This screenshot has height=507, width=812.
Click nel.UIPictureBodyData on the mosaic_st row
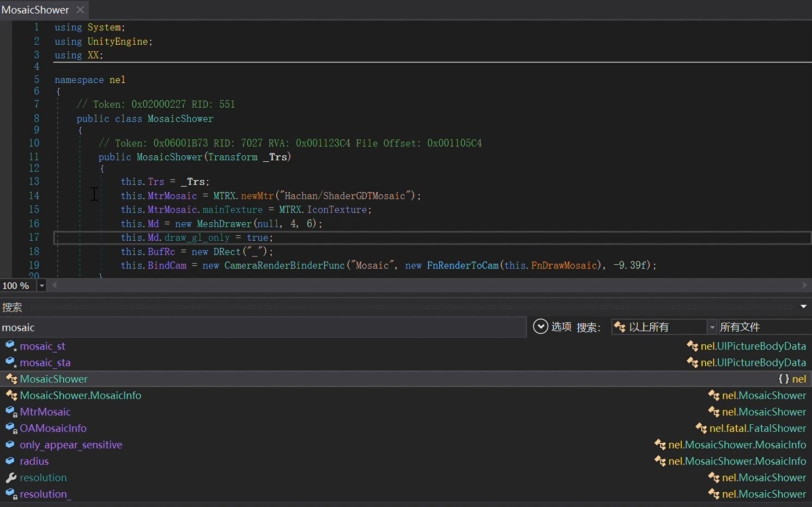(753, 346)
